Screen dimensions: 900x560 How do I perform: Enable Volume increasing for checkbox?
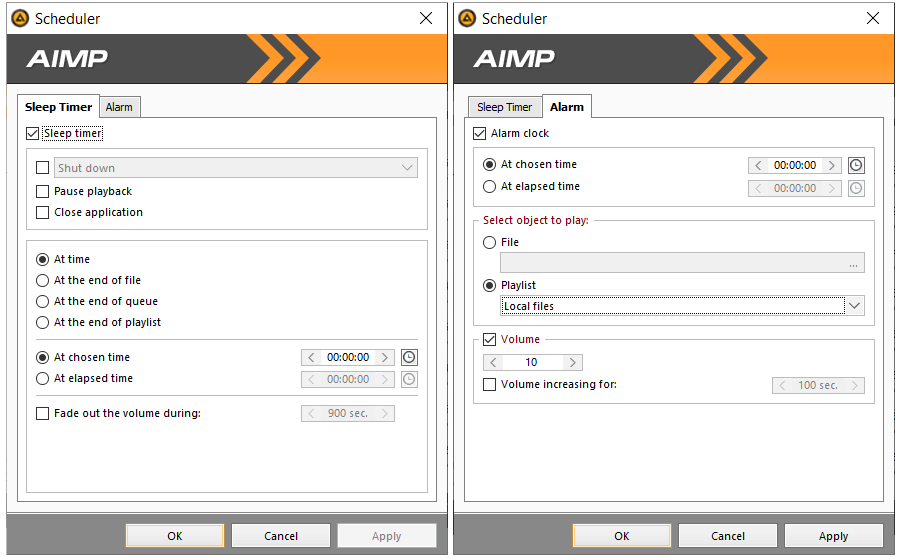click(x=490, y=384)
